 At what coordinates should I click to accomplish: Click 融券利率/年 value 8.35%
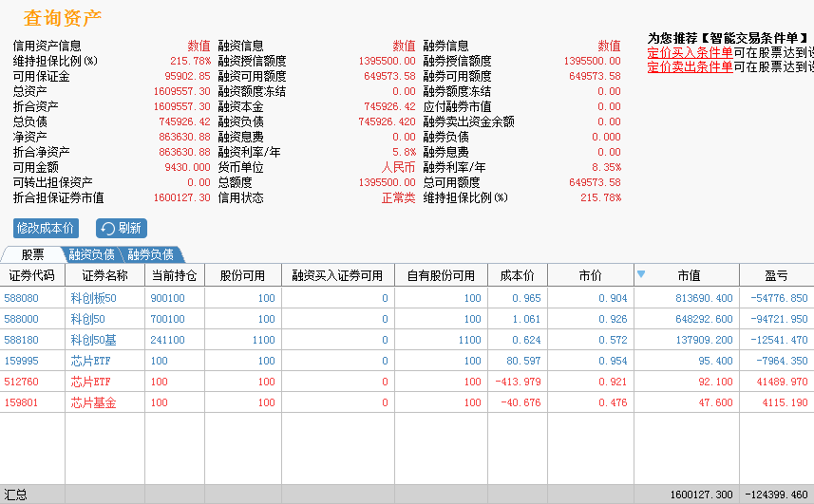click(606, 167)
